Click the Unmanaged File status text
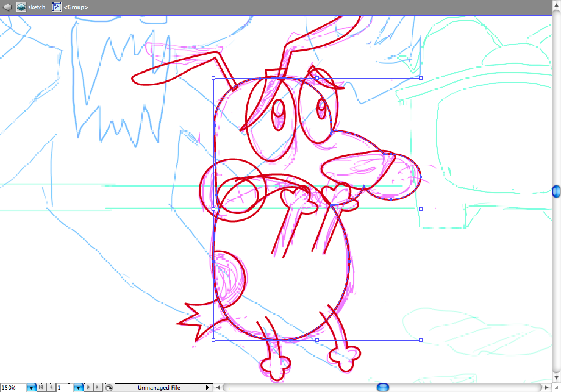The width and height of the screenshot is (561, 392). click(x=159, y=387)
